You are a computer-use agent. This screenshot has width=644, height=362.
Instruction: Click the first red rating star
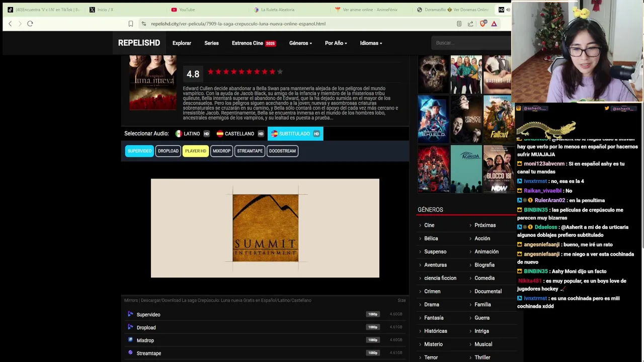(x=211, y=72)
